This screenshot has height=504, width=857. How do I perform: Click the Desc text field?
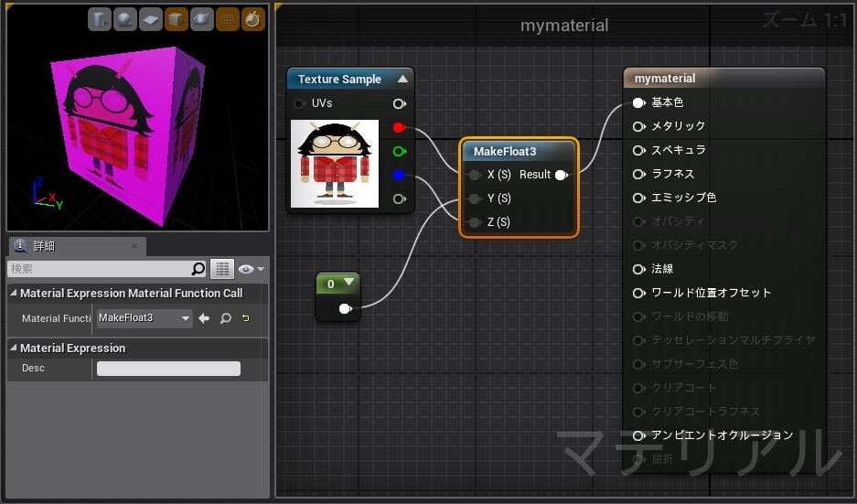coord(168,369)
